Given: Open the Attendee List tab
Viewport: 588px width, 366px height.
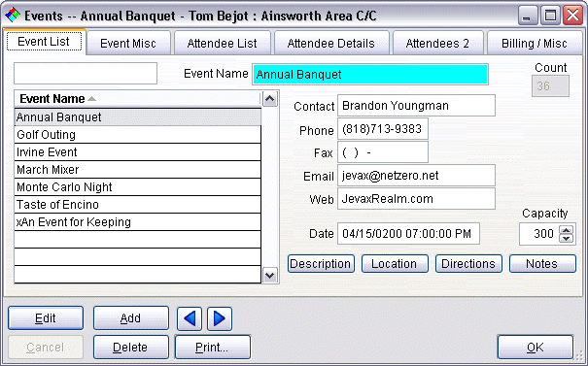Looking at the screenshot, I should [222, 43].
